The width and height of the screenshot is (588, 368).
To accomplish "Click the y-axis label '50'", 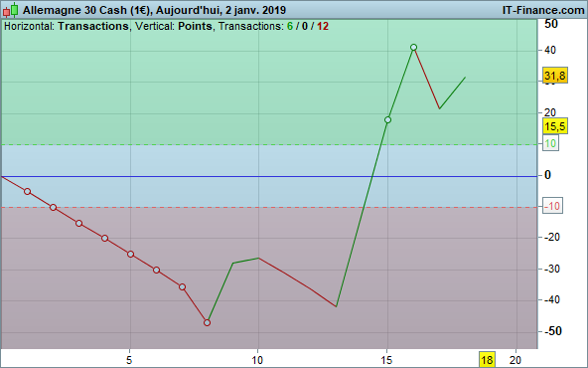I will pyautogui.click(x=551, y=24).
